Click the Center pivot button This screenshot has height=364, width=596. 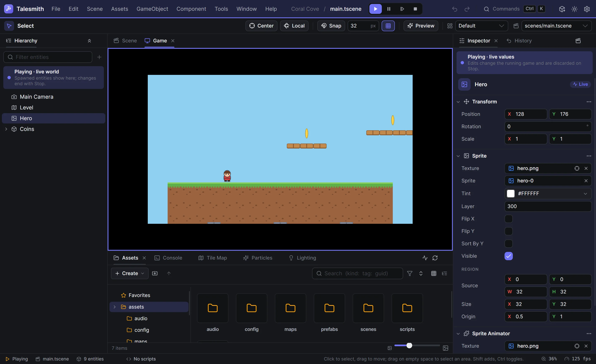[261, 26]
